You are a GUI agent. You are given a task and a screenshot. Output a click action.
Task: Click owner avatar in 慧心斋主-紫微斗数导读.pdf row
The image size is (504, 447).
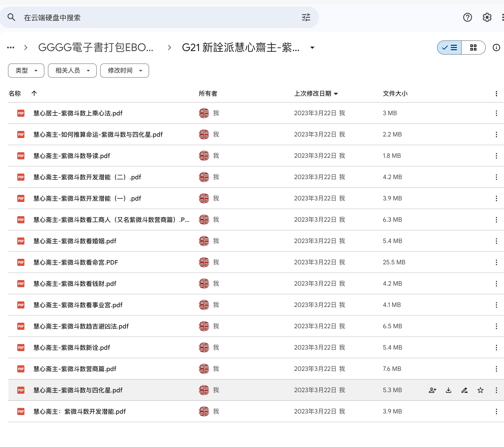click(204, 156)
